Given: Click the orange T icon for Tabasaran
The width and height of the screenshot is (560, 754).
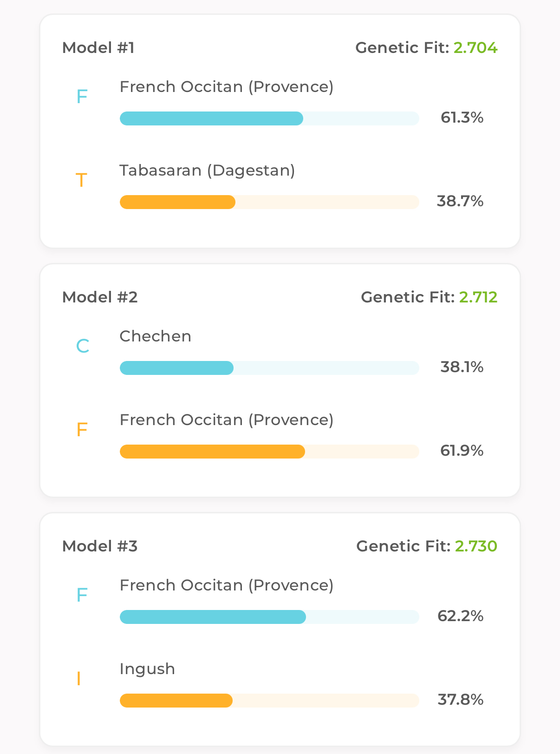Looking at the screenshot, I should [81, 180].
